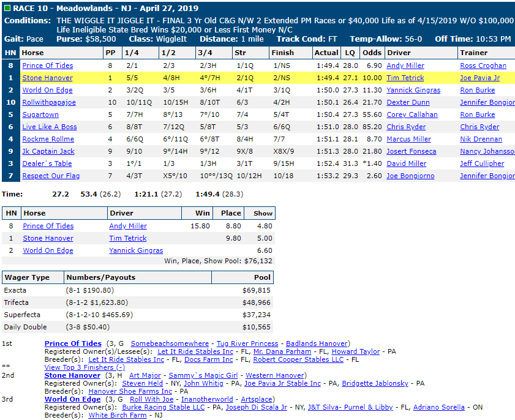Open Howard Taylor owner link
The height and width of the screenshot is (420, 515).
[x=356, y=351]
